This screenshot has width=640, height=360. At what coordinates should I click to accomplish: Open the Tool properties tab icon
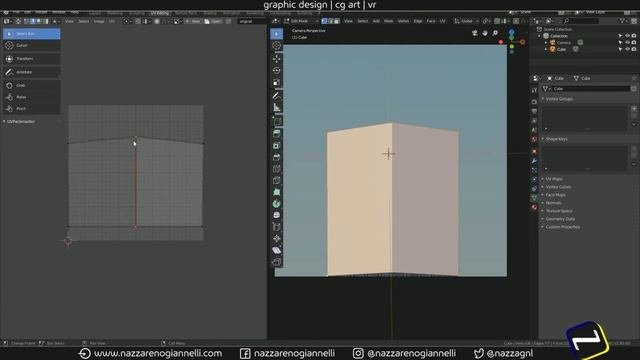(534, 90)
